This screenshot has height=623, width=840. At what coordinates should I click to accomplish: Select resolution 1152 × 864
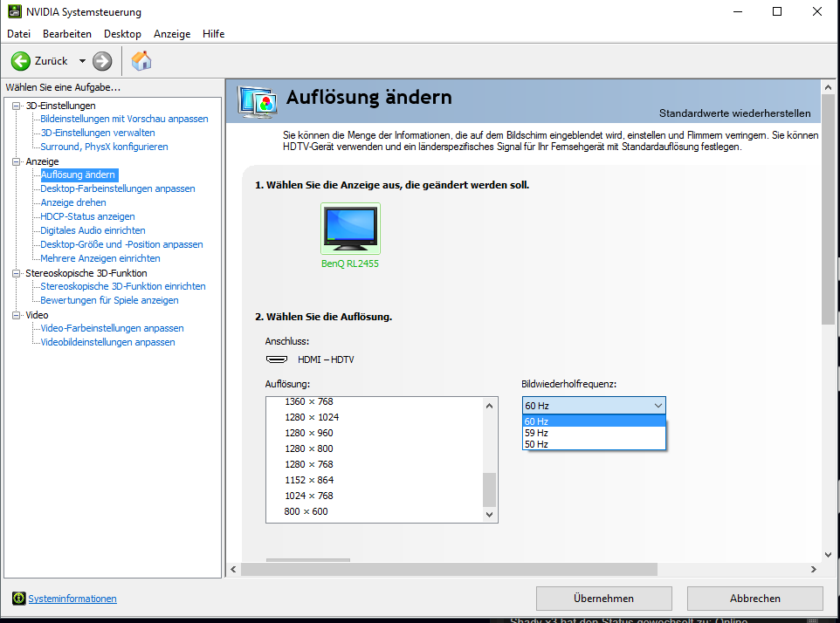pos(309,480)
